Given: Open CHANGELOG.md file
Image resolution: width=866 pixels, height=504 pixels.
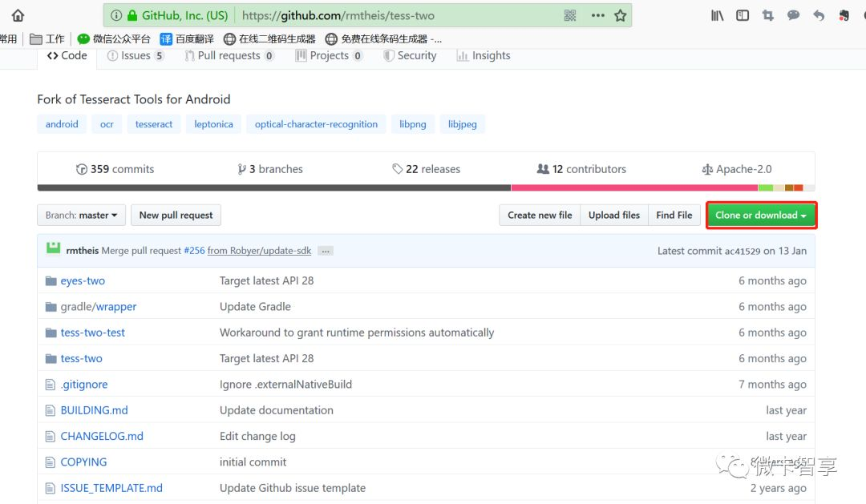Looking at the screenshot, I should pyautogui.click(x=102, y=436).
